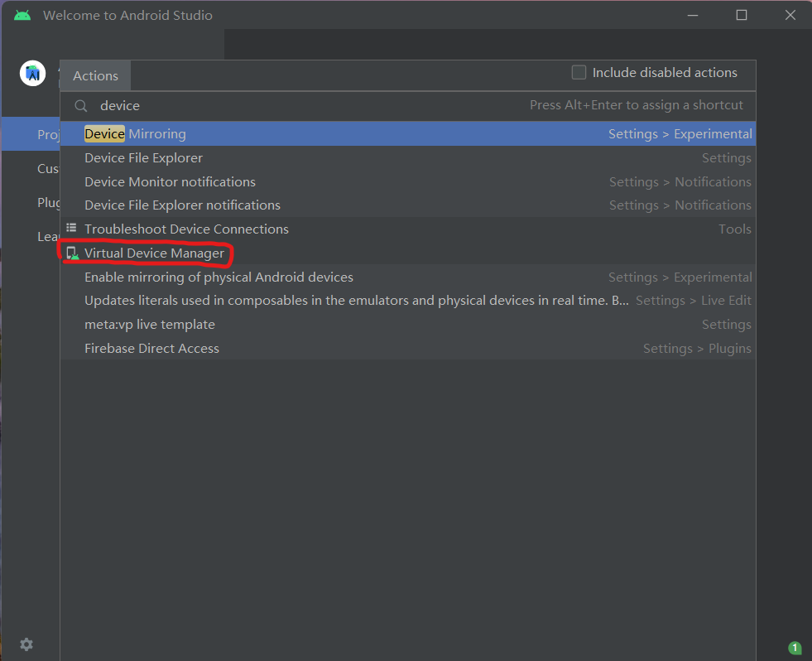Open Troubleshoot Device Connections
The image size is (812, 661).
[408, 229]
